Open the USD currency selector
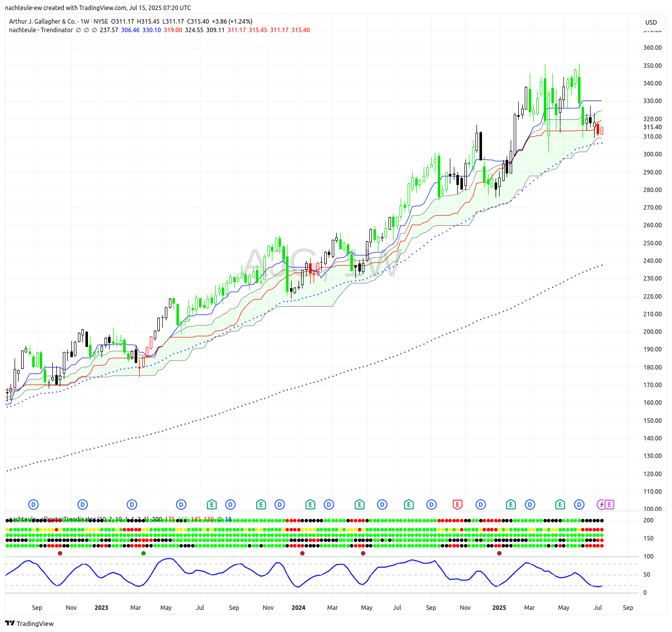672x632 pixels. 651,22
